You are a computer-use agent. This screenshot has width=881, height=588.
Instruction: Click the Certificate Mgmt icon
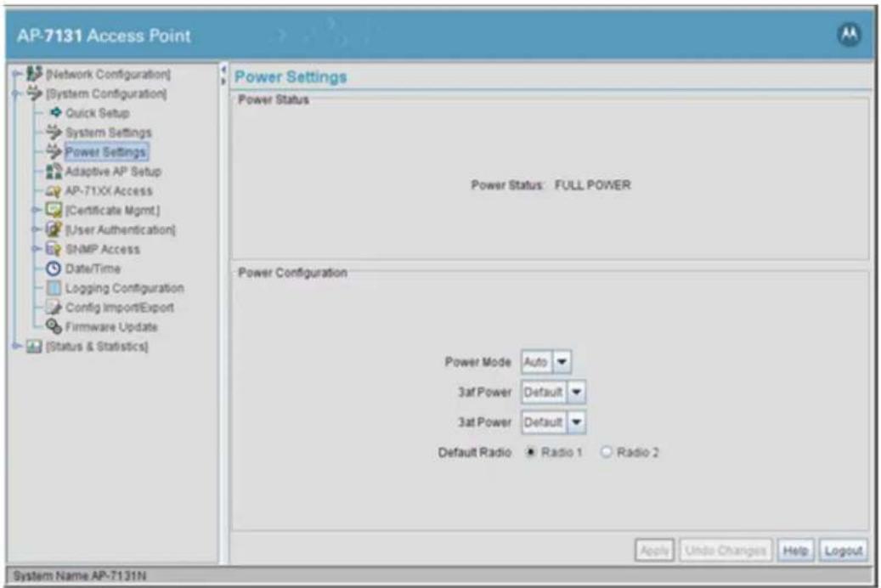click(x=54, y=210)
